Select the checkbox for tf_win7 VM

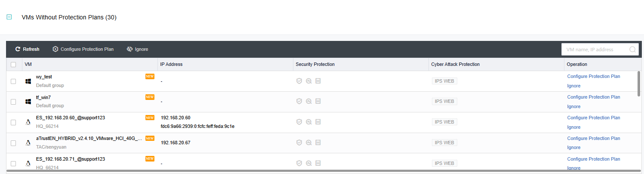pos(13,102)
